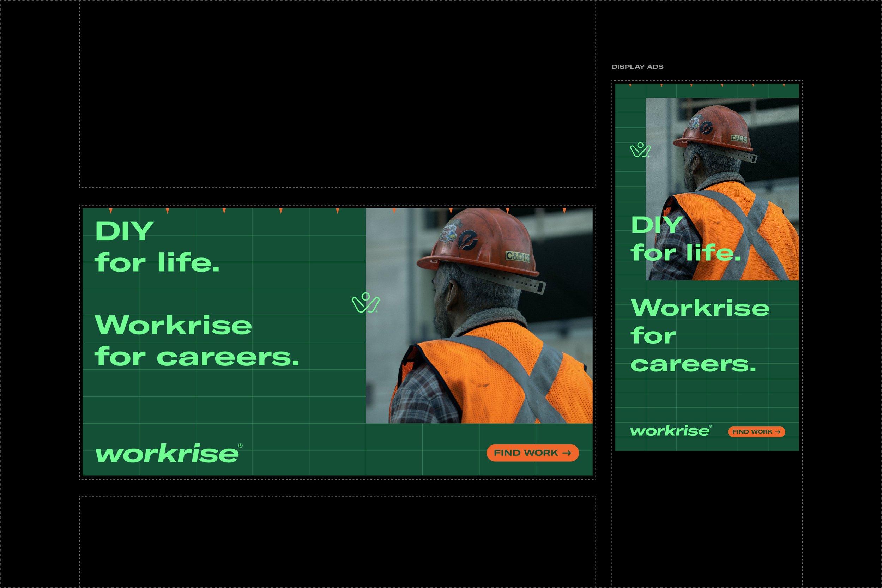Image resolution: width=882 pixels, height=588 pixels.
Task: Click the Workrise W emblem in wide banner
Action: [x=366, y=303]
